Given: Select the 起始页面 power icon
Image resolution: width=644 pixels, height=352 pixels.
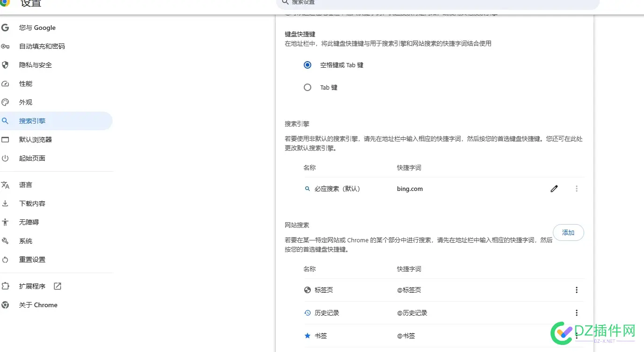Looking at the screenshot, I should click(5, 158).
